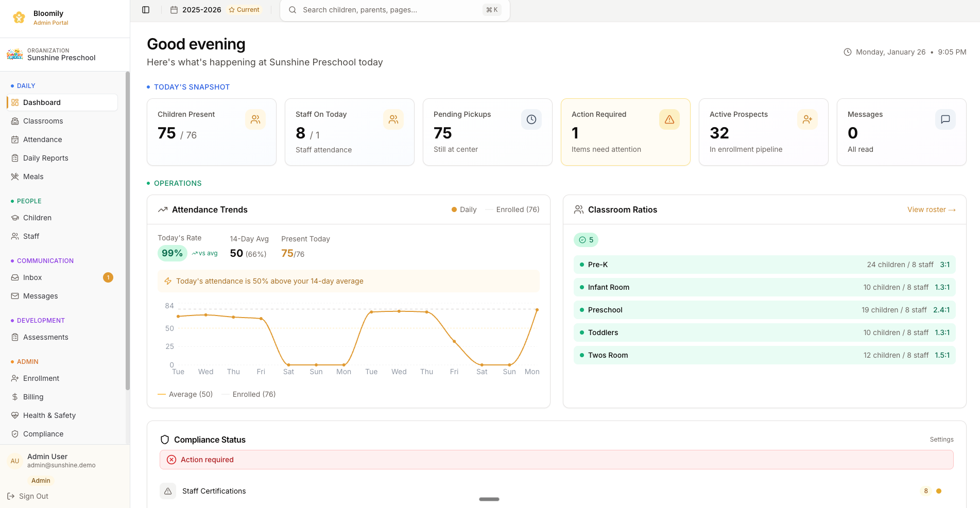Click the sidebar vertical scrollbar
Image resolution: width=980 pixels, height=508 pixels.
128,232
